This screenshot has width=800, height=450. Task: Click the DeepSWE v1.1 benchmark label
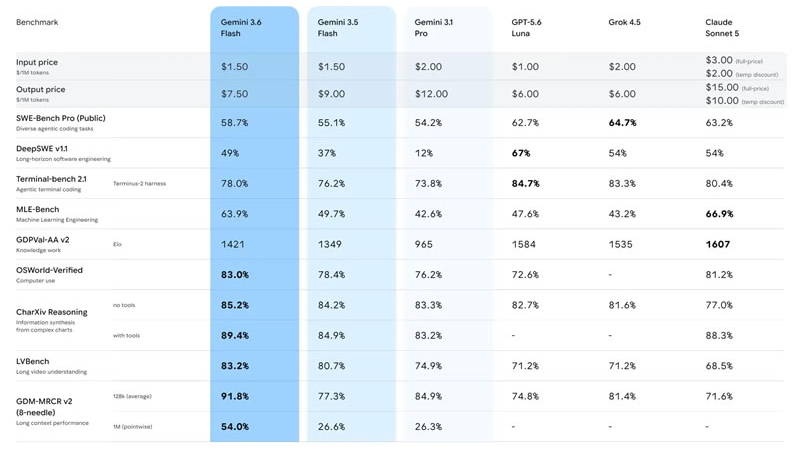42,149
